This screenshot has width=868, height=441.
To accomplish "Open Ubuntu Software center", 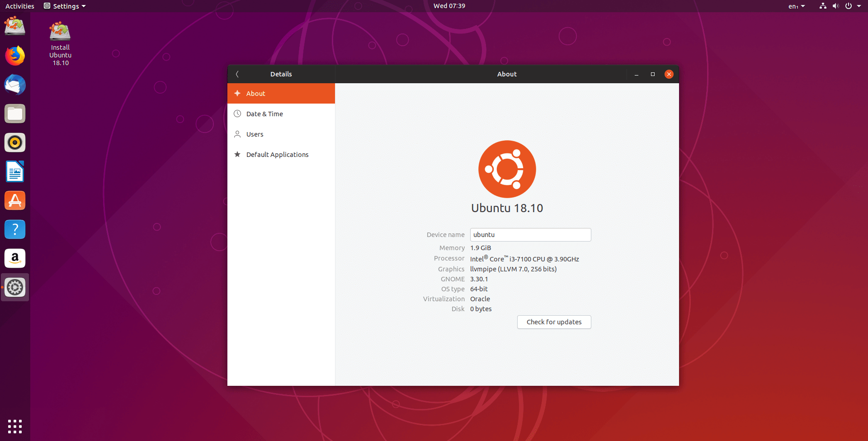I will (15, 200).
